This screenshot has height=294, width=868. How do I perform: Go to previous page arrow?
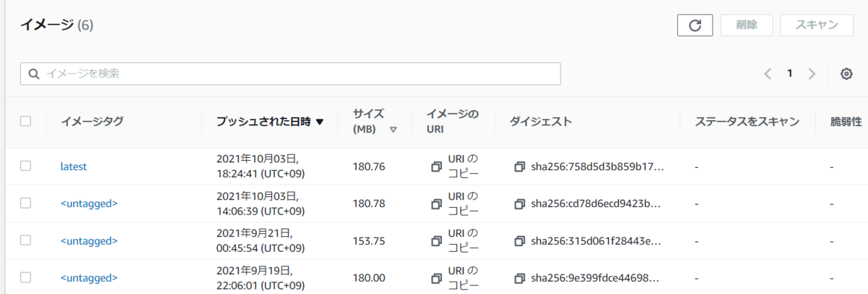(767, 73)
